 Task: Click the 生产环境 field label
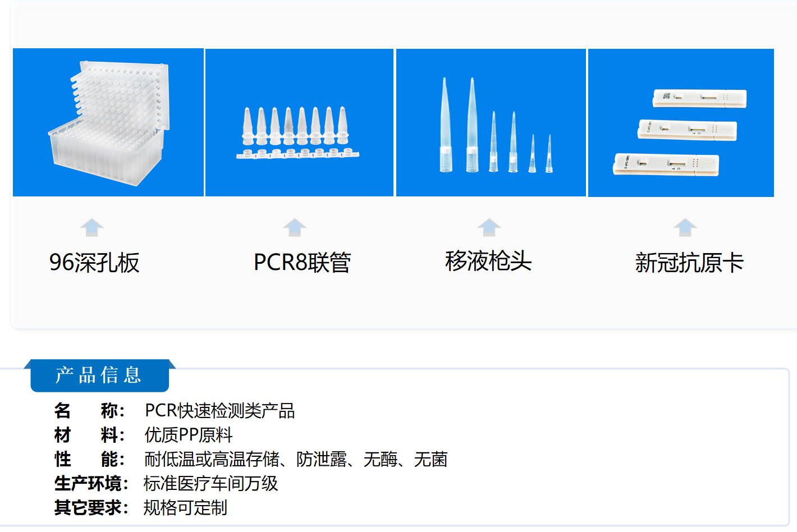pyautogui.click(x=91, y=483)
